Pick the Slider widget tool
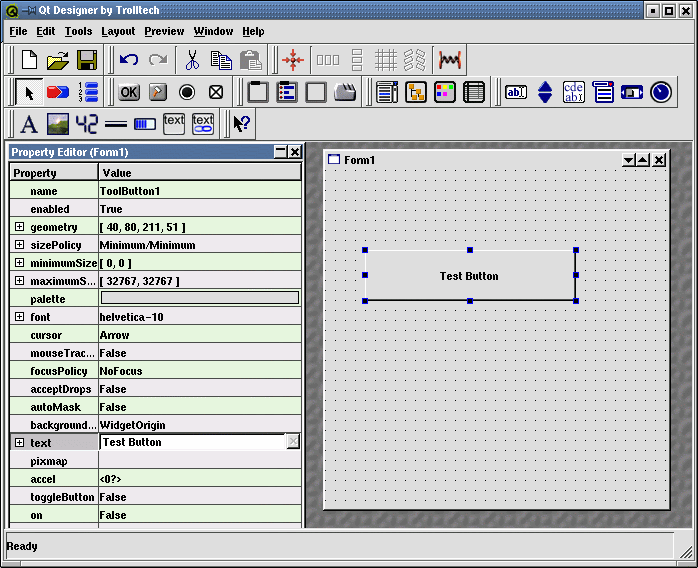This screenshot has height=568, width=698. pos(632,93)
